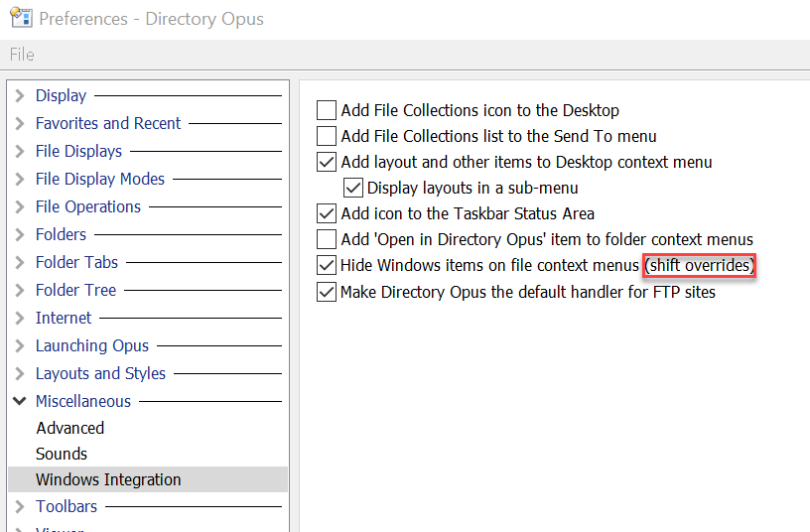Select the Layouts and Styles category

tap(100, 373)
